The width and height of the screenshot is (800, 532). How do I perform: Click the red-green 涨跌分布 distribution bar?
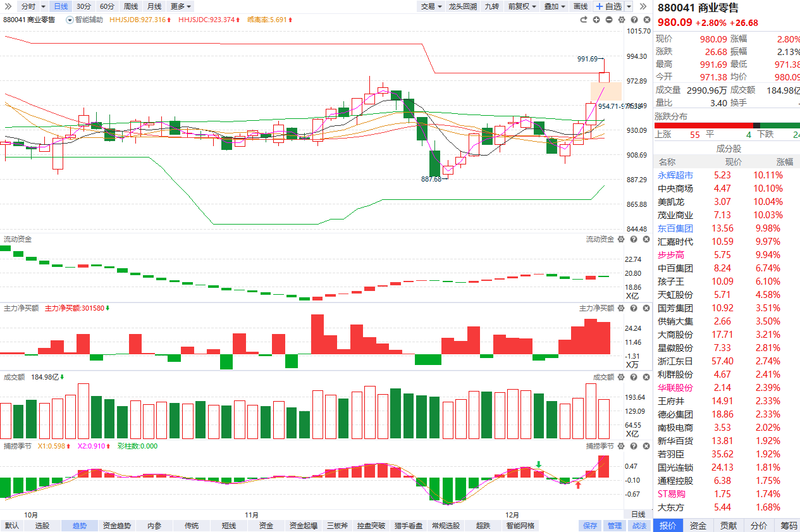727,125
